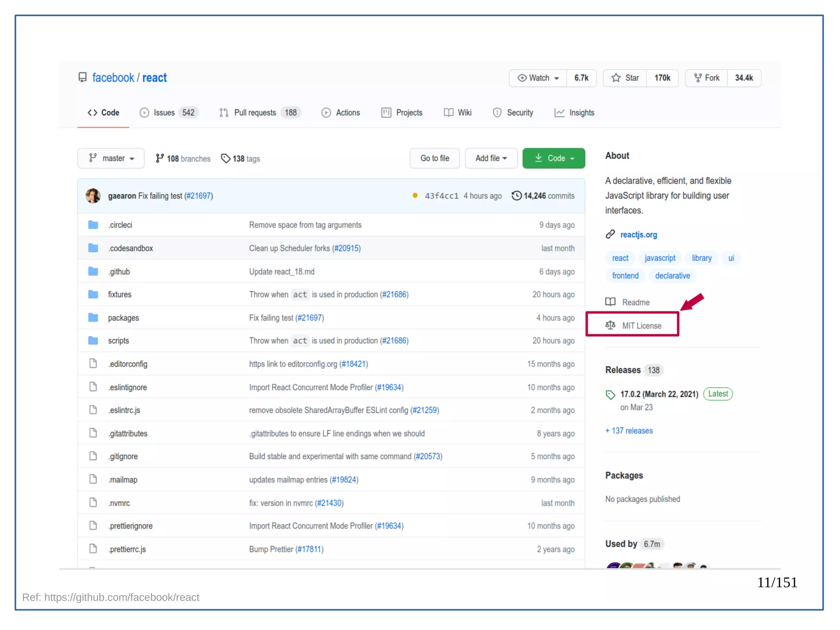Open the .circleci folder icon
Image resolution: width=840 pixels, height=630 pixels.
(93, 225)
